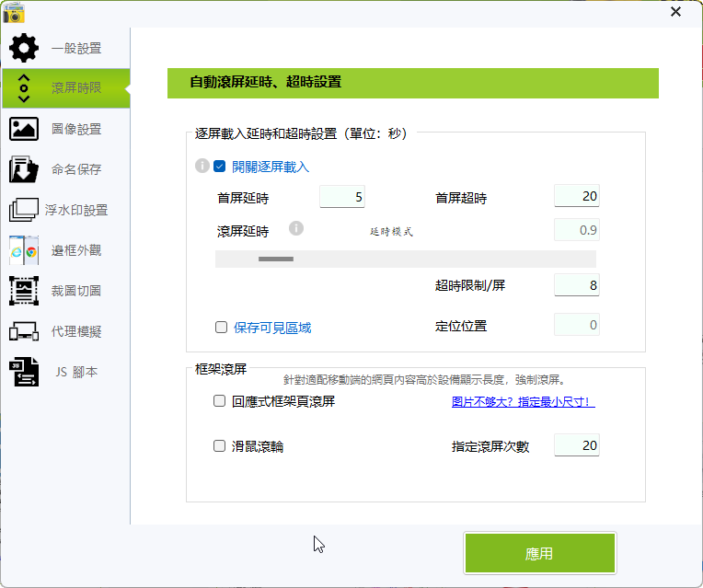The image size is (703, 588).
Task: Click the 首屏超時 input field
Action: tap(577, 196)
